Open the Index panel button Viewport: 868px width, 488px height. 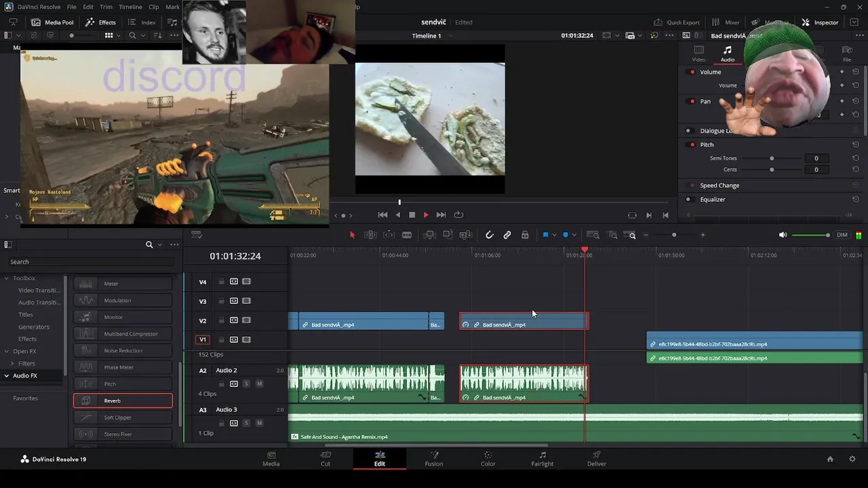click(x=142, y=22)
